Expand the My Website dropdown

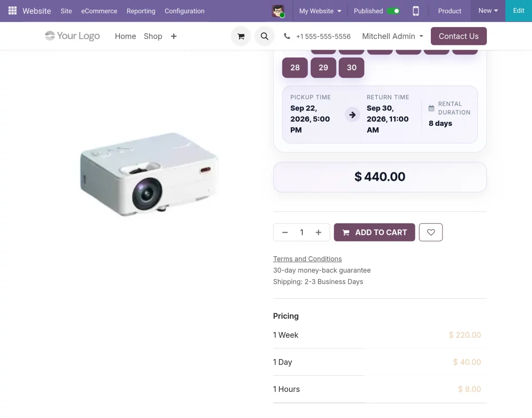click(x=320, y=11)
